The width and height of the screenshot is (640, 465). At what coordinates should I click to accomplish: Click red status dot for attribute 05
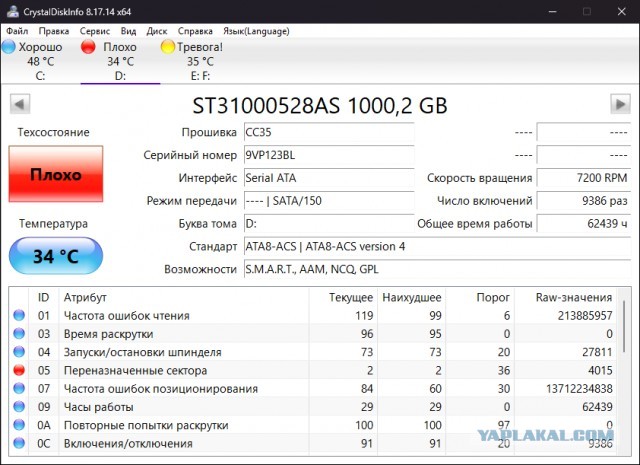pos(19,370)
